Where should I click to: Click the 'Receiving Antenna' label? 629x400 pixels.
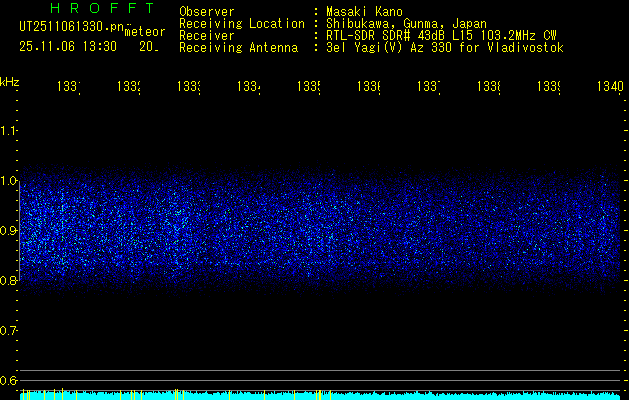tap(239, 48)
